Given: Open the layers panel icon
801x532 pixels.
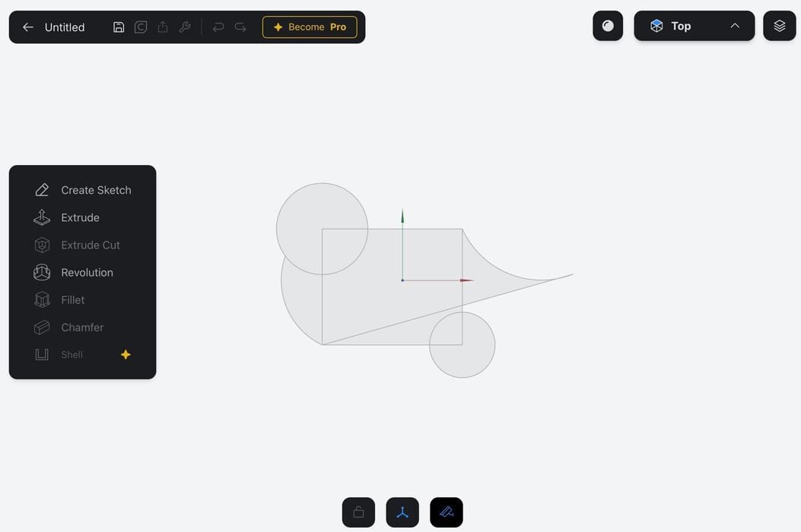Looking at the screenshot, I should pyautogui.click(x=779, y=26).
